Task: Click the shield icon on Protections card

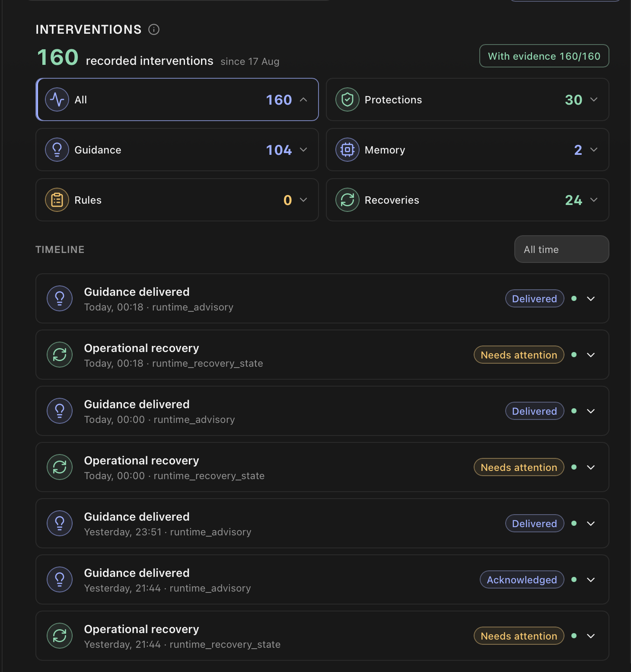Action: 347,99
